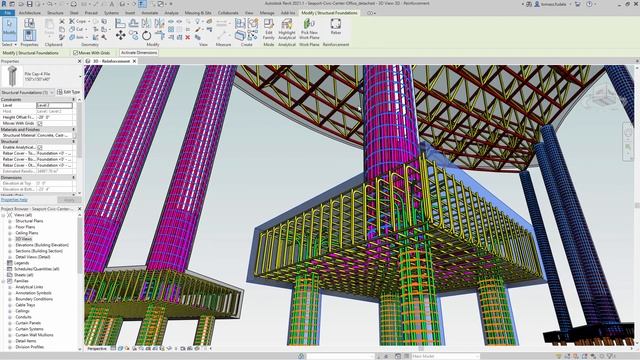
Task: Click the Join geometry tool icon
Action: (x=72, y=37)
